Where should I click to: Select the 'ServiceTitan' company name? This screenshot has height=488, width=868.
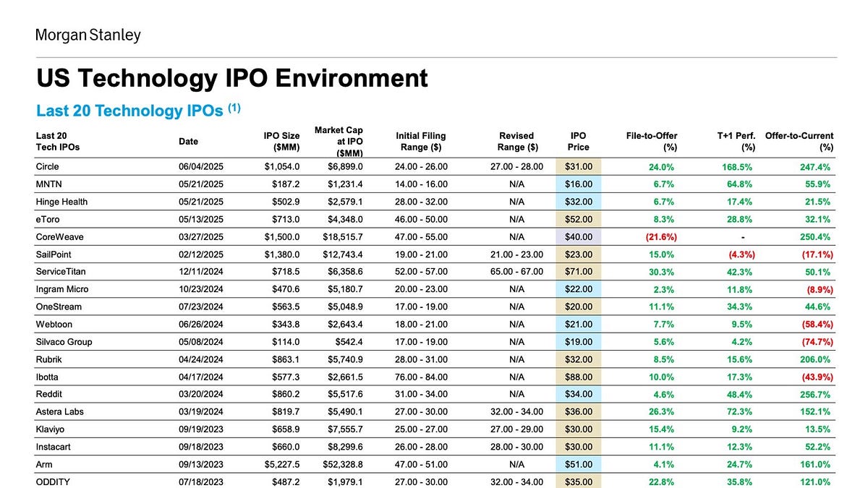[x=60, y=272]
